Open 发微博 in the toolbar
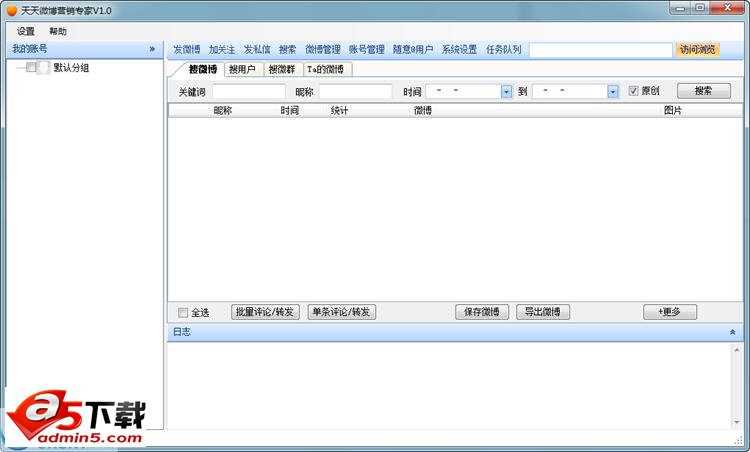 (x=187, y=49)
